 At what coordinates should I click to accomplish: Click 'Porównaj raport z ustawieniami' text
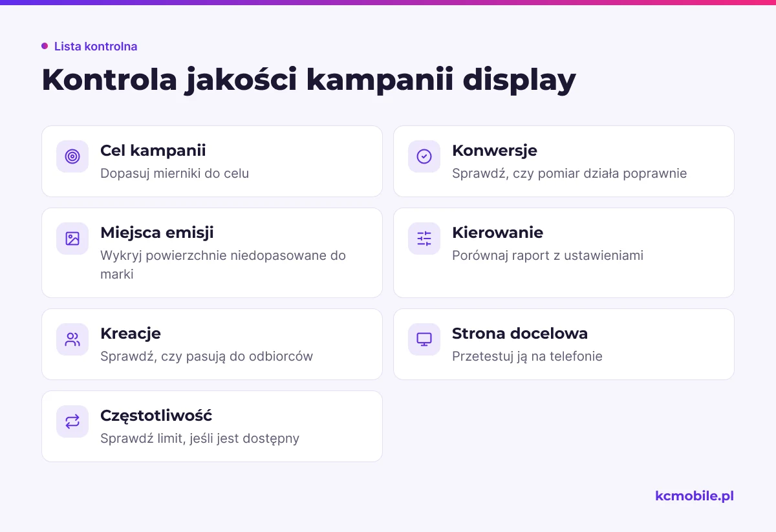click(548, 255)
